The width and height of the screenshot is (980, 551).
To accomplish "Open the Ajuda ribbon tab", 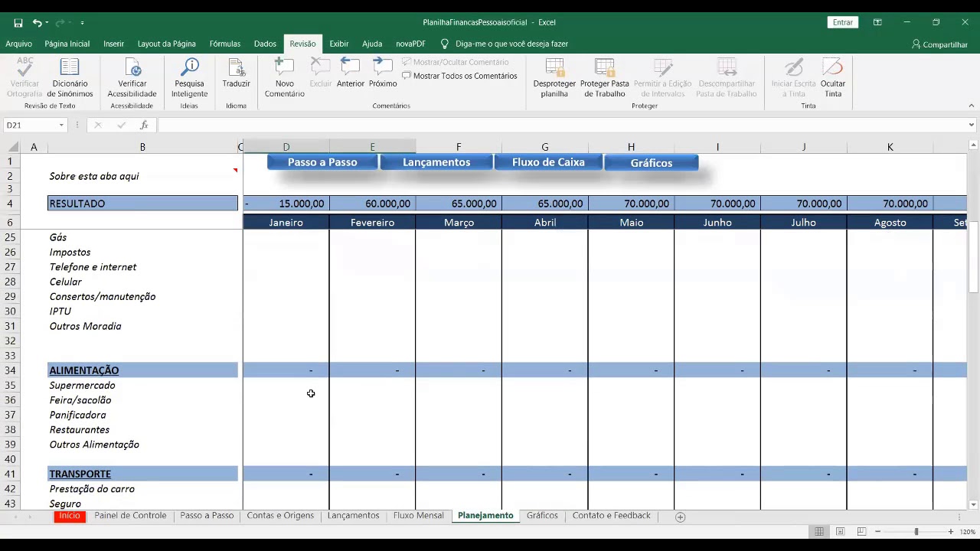I will tap(372, 44).
